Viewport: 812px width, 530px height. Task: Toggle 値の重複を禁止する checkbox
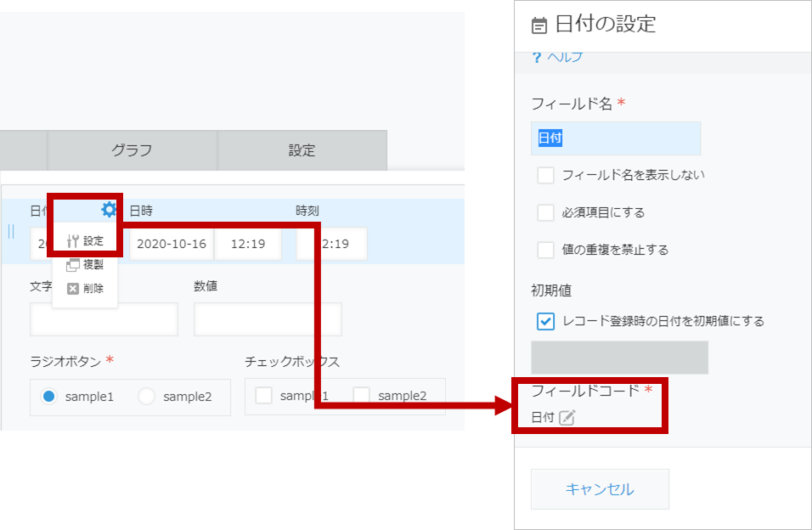point(546,250)
